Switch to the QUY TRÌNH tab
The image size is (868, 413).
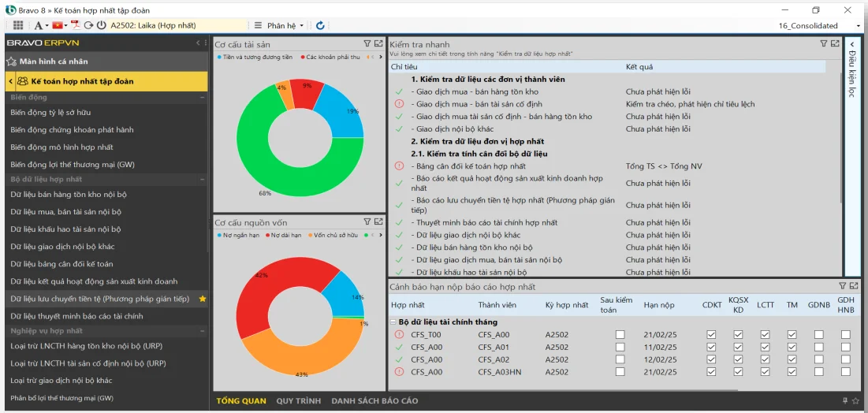[x=298, y=401]
